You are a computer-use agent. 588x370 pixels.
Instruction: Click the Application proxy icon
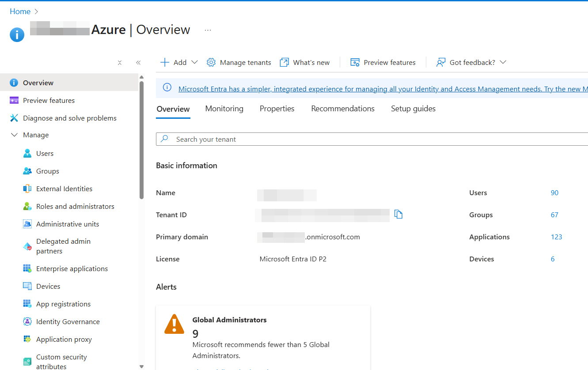pos(27,339)
